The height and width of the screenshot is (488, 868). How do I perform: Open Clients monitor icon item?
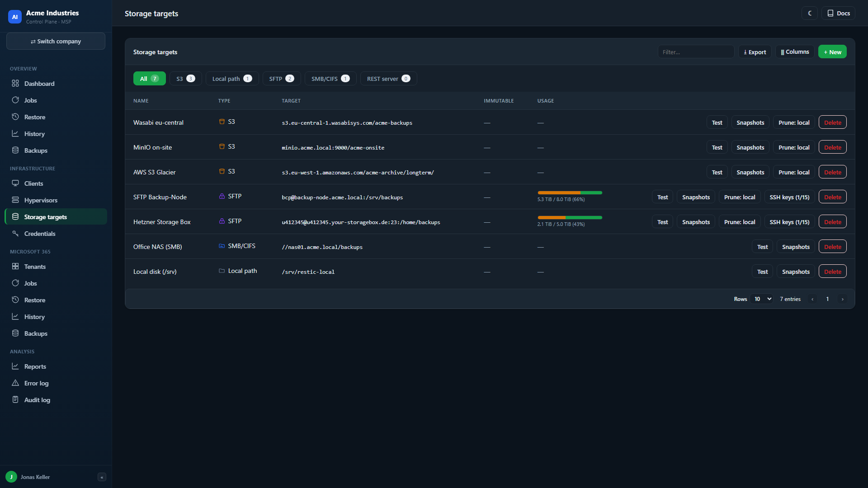coord(15,183)
